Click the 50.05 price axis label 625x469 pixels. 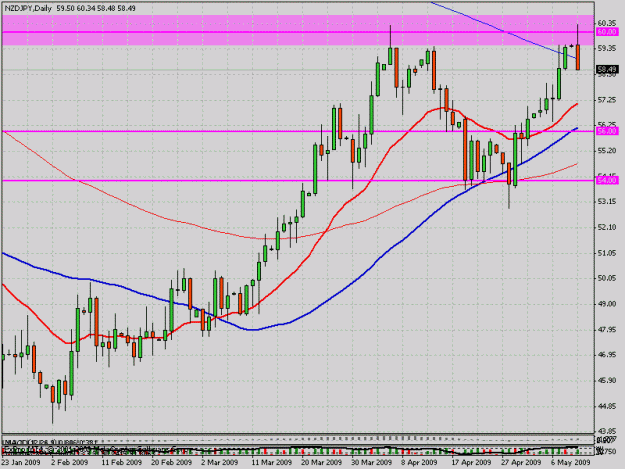(x=607, y=278)
